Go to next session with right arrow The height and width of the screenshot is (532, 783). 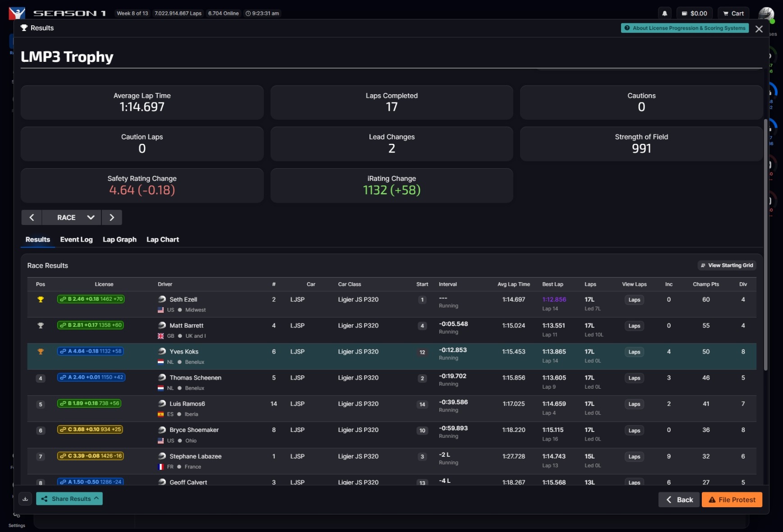tap(112, 217)
